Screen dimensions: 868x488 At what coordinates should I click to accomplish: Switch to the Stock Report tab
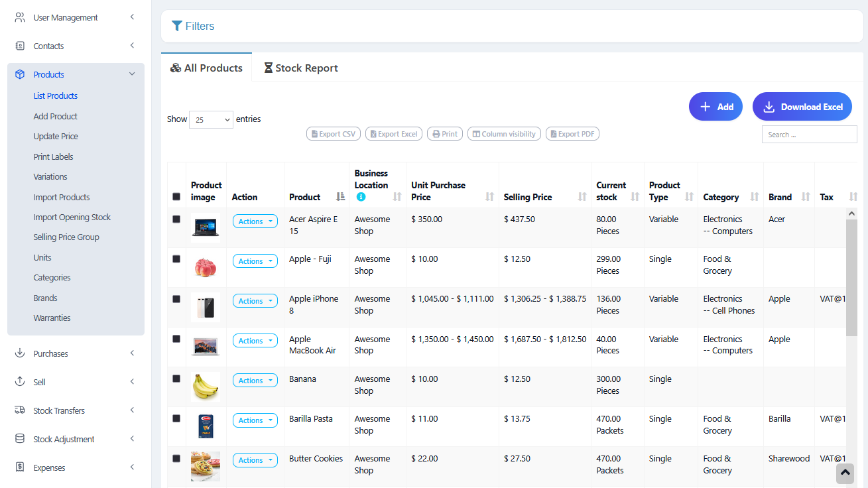pyautogui.click(x=301, y=68)
